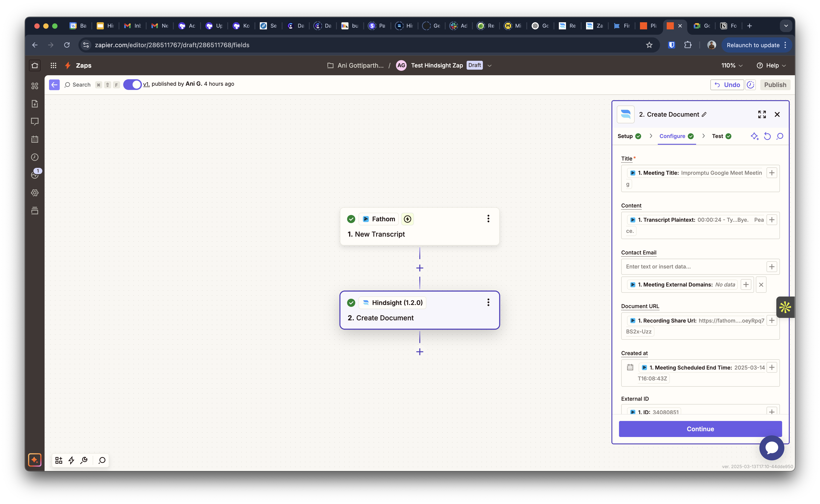Screen dimensions: 820x504
Task: Open the v1. version link
Action: [146, 84]
